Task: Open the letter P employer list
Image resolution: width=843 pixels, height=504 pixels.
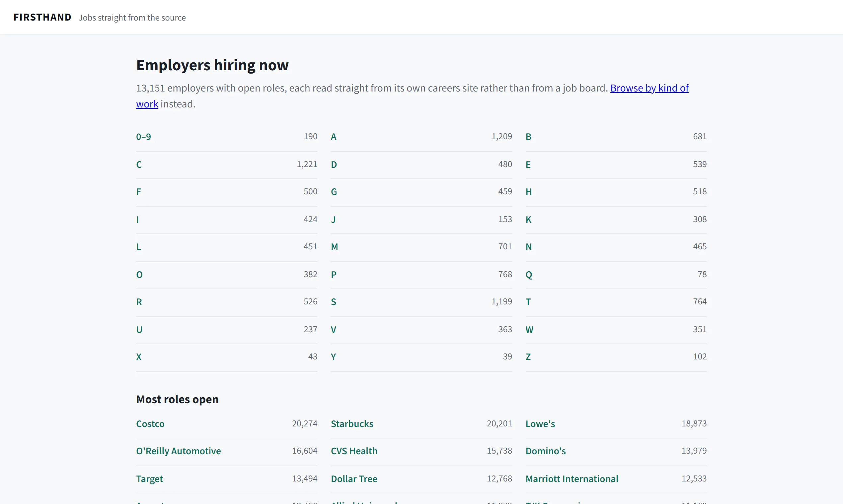Action: [334, 275]
